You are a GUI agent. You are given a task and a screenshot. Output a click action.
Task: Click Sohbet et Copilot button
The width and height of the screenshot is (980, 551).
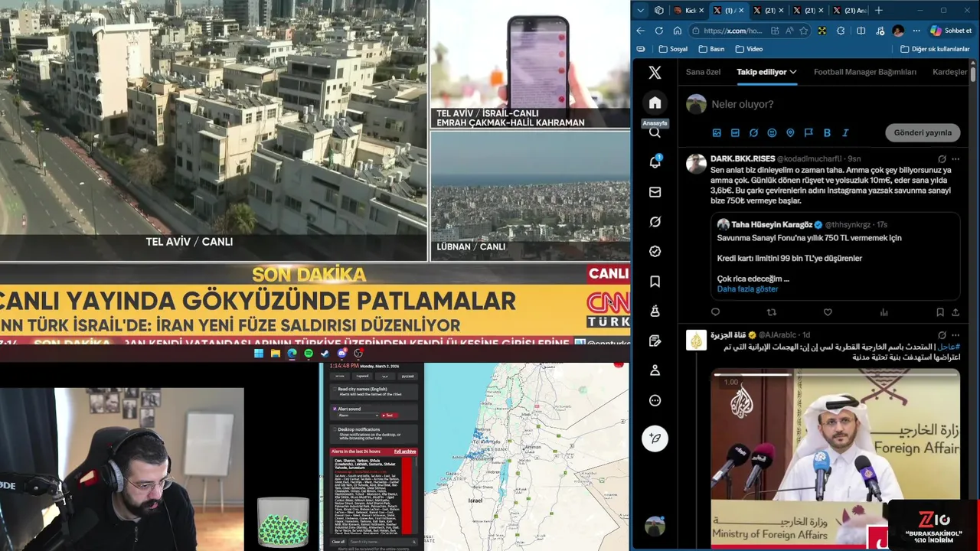(x=951, y=31)
